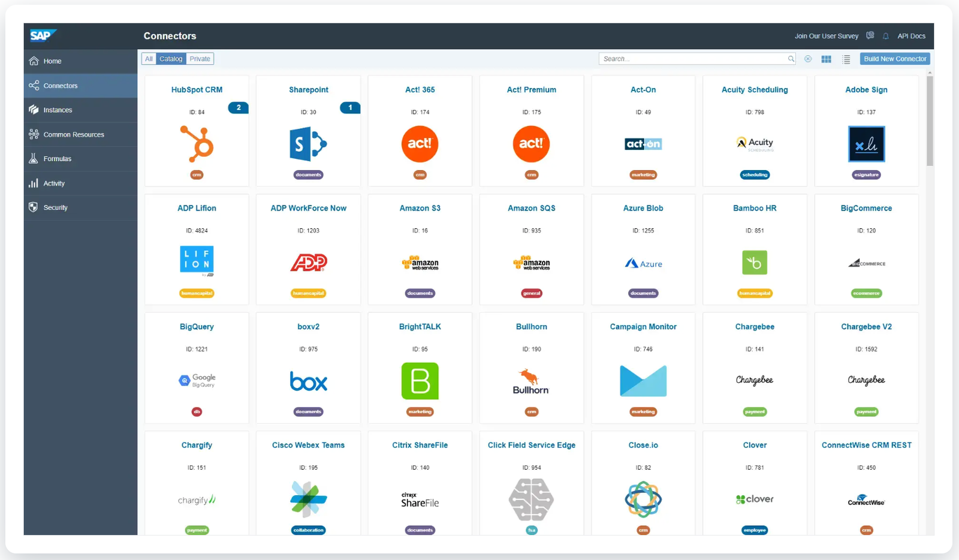Select the Catalog filter tab
This screenshot has width=959, height=560.
pos(171,59)
